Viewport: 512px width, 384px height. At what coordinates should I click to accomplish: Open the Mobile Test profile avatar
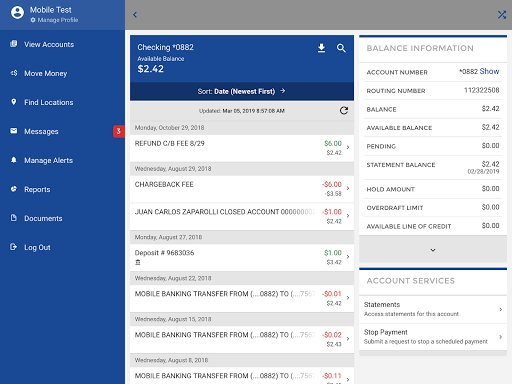(17, 13)
